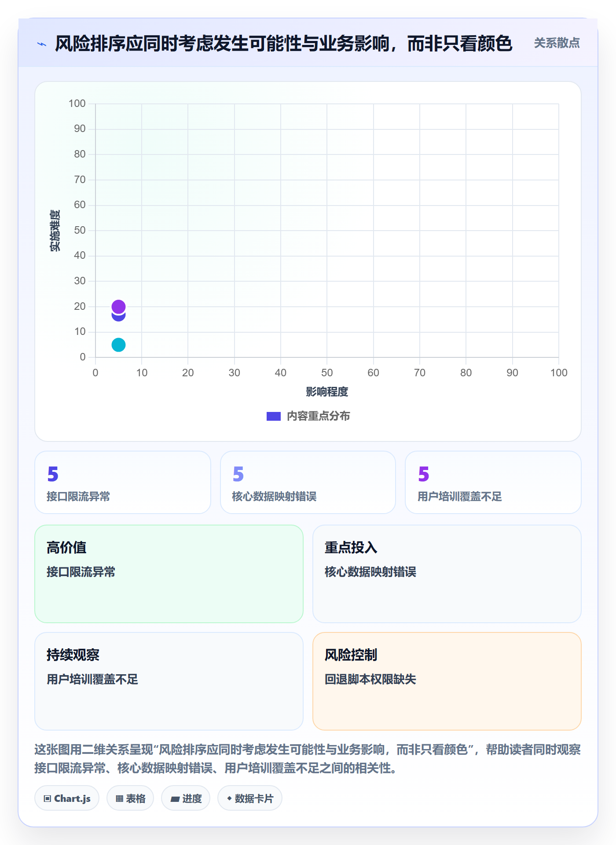Click the 进度 chip
The image size is (616, 845).
point(186,798)
